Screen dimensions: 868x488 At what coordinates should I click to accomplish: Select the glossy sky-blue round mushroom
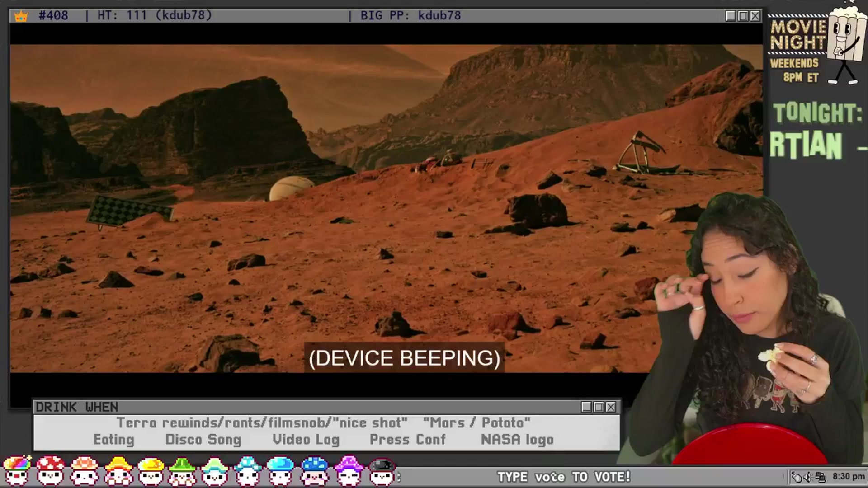point(280,471)
